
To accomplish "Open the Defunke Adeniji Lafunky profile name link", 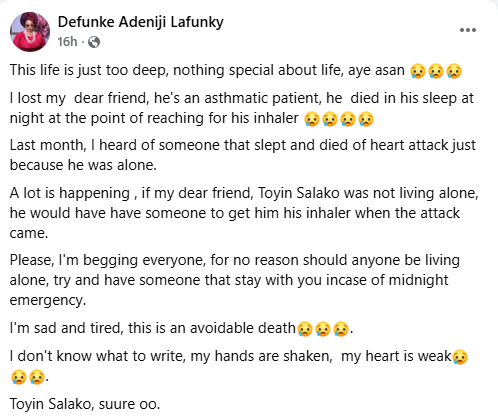I will click(140, 22).
